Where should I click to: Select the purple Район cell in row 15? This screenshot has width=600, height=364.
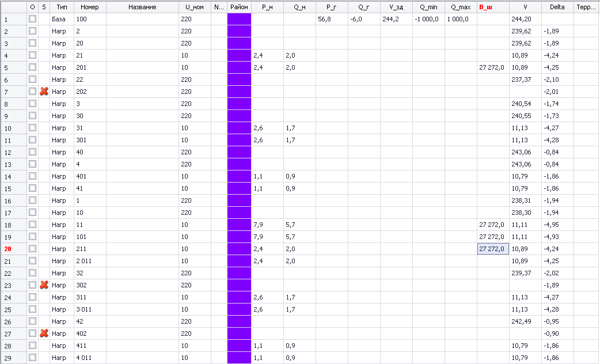239,188
